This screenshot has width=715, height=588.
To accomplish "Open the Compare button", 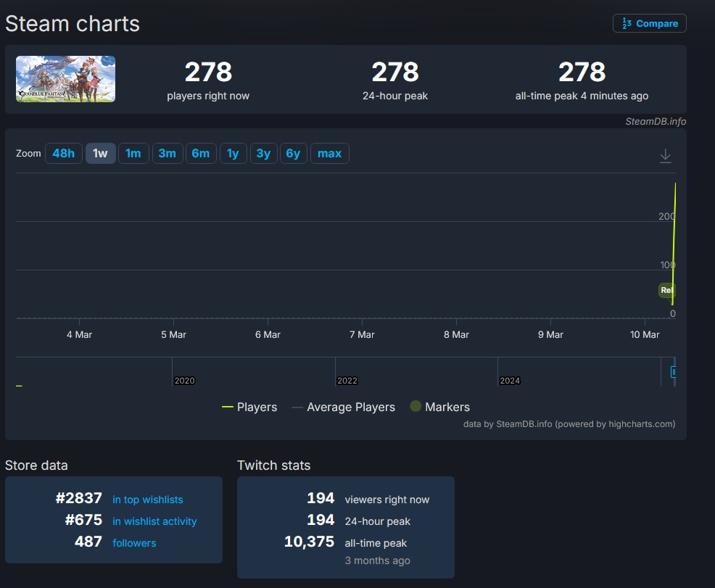I will (x=649, y=23).
